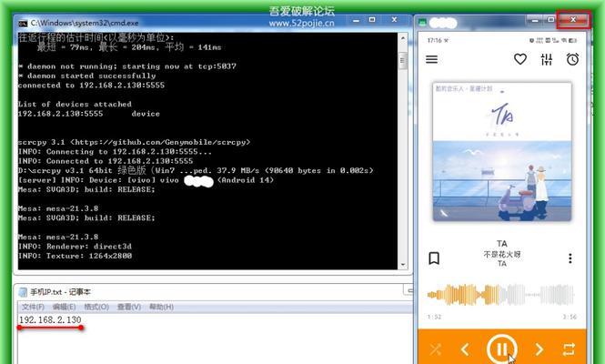Viewport: 605px width, 364px height.
Task: Click the artist name 不是花火呀
Action: [502, 255]
